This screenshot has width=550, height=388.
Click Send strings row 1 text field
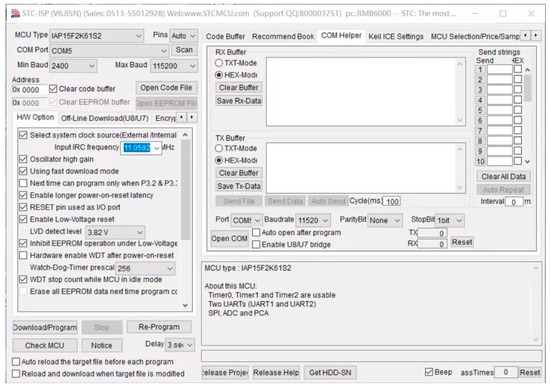tap(500, 69)
